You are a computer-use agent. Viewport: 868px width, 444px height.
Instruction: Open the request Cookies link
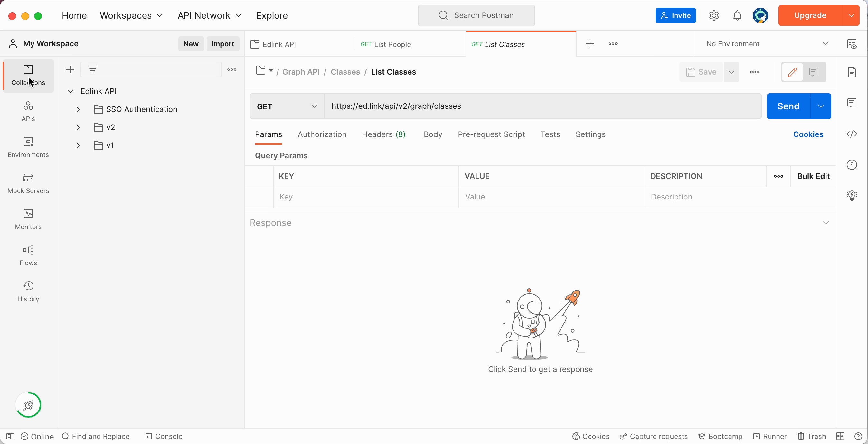808,134
